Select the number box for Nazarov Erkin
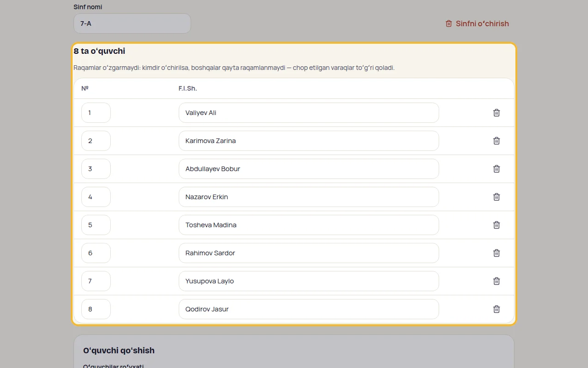 coord(96,197)
